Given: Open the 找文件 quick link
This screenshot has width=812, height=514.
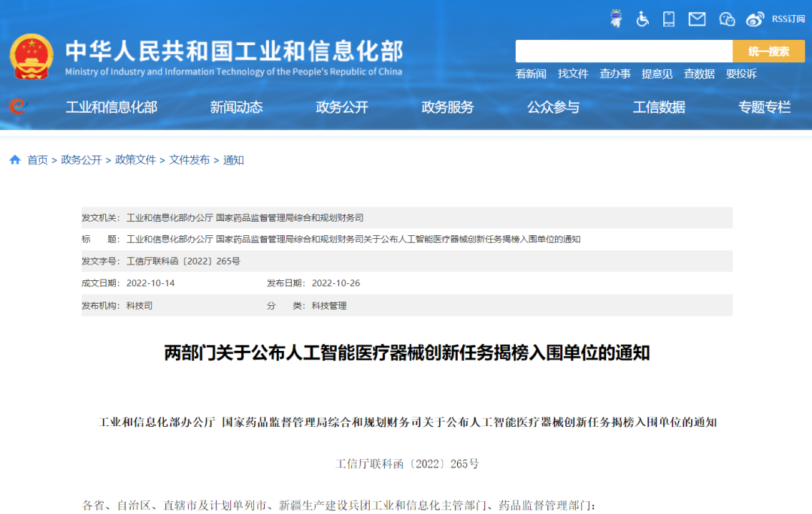Looking at the screenshot, I should coord(573,74).
